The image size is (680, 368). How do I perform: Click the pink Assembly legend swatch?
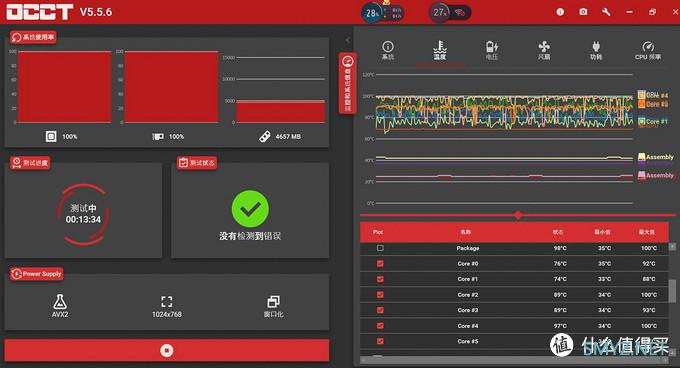641,176
